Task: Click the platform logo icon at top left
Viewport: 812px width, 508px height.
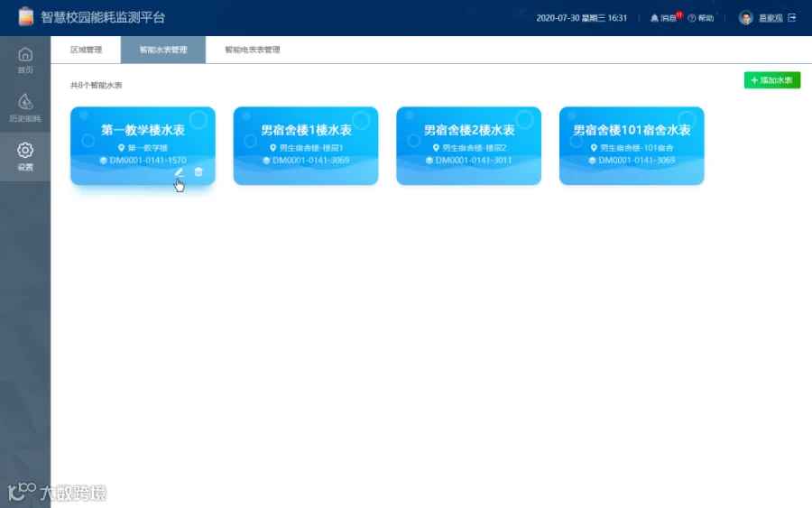Action: [26, 16]
